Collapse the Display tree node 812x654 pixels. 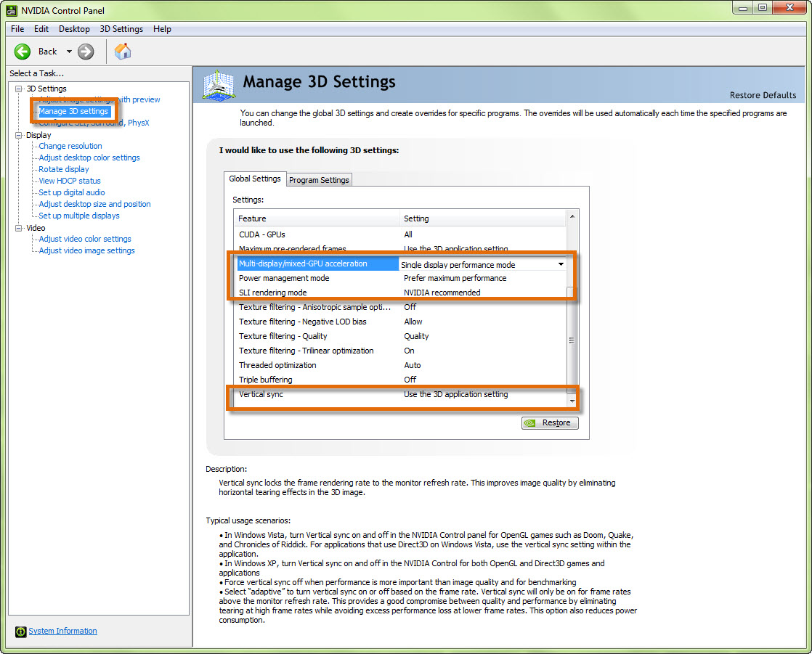[x=19, y=135]
